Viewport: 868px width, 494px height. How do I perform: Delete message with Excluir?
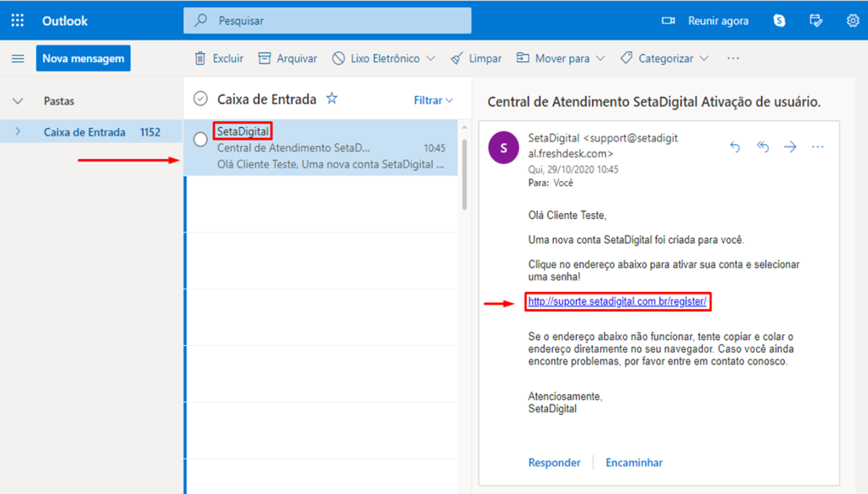[x=219, y=58]
